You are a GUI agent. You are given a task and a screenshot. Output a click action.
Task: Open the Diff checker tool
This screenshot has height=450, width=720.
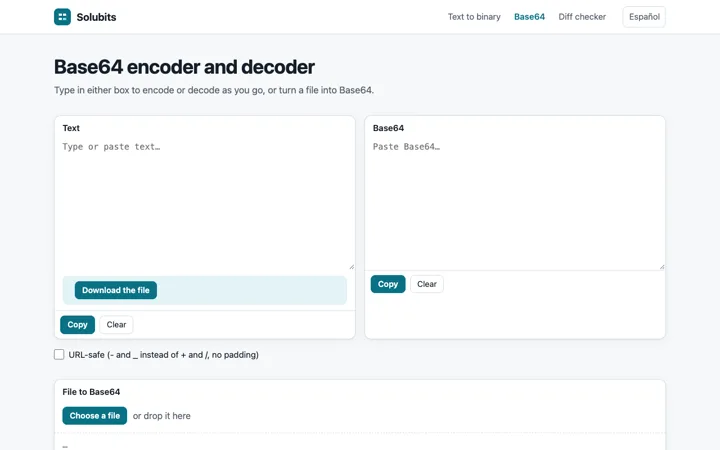pyautogui.click(x=582, y=17)
